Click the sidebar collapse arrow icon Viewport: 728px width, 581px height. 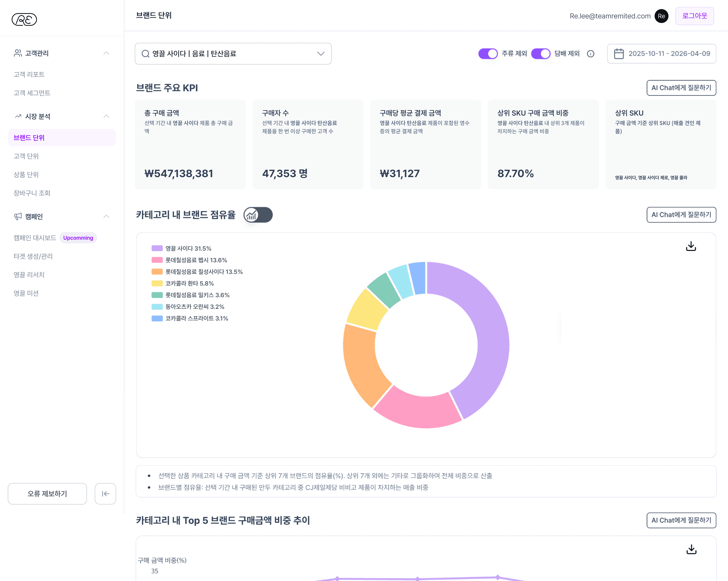pyautogui.click(x=105, y=494)
